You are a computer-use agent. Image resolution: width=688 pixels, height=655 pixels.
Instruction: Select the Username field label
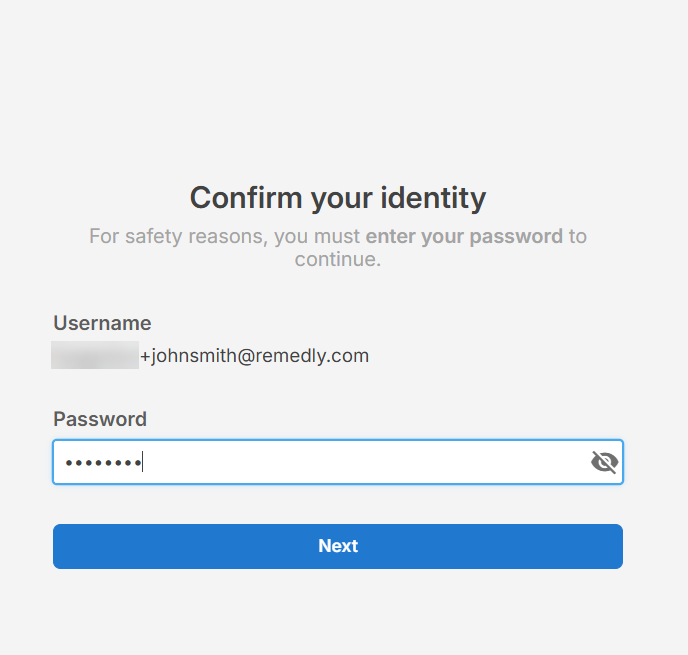[102, 323]
